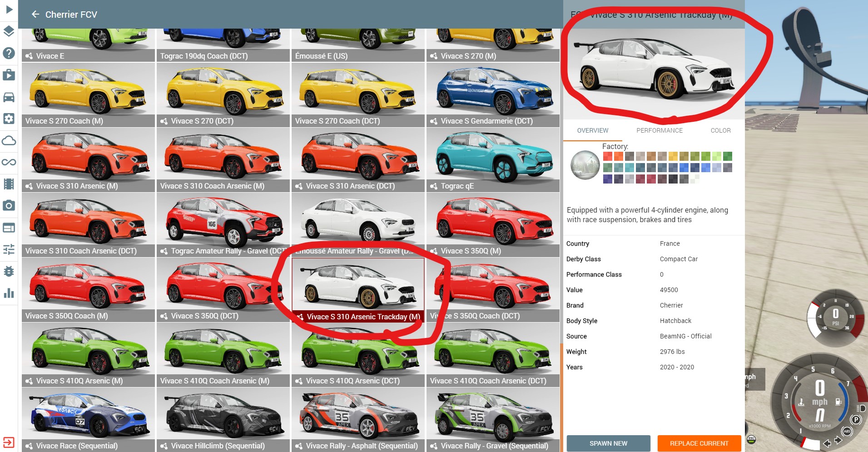The image size is (868, 452).
Task: Select the Vivace S 310 Arsenic (DCT) config
Action: (x=358, y=160)
